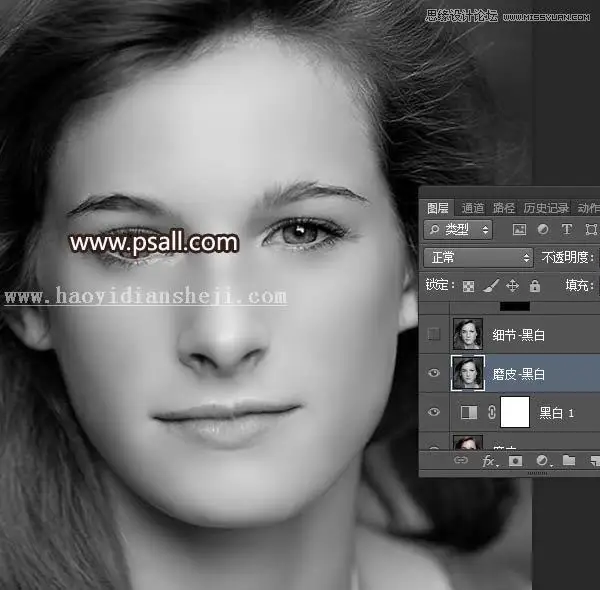
Task: Switch to the 通道 tab
Action: 473,208
